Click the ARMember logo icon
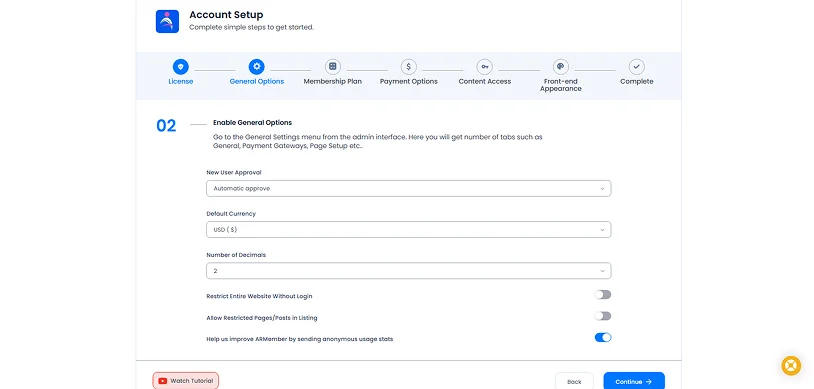 [x=167, y=21]
